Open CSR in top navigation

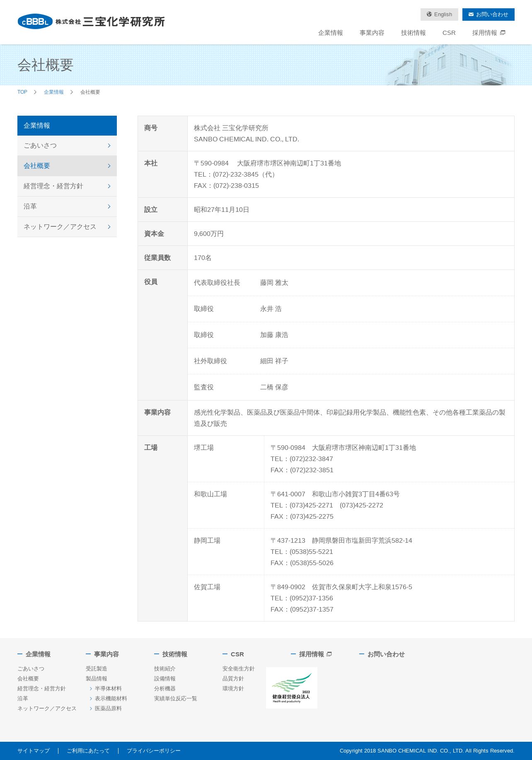coord(449,33)
